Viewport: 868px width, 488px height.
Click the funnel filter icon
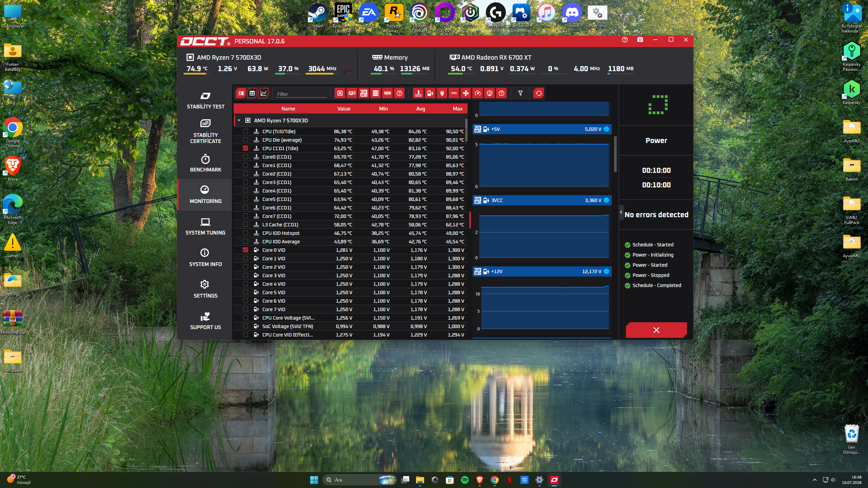point(520,93)
